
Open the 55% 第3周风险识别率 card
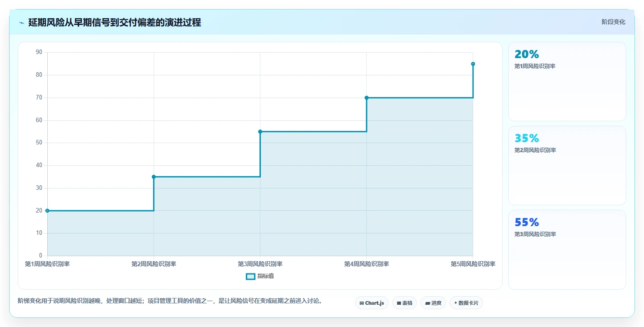(x=567, y=250)
